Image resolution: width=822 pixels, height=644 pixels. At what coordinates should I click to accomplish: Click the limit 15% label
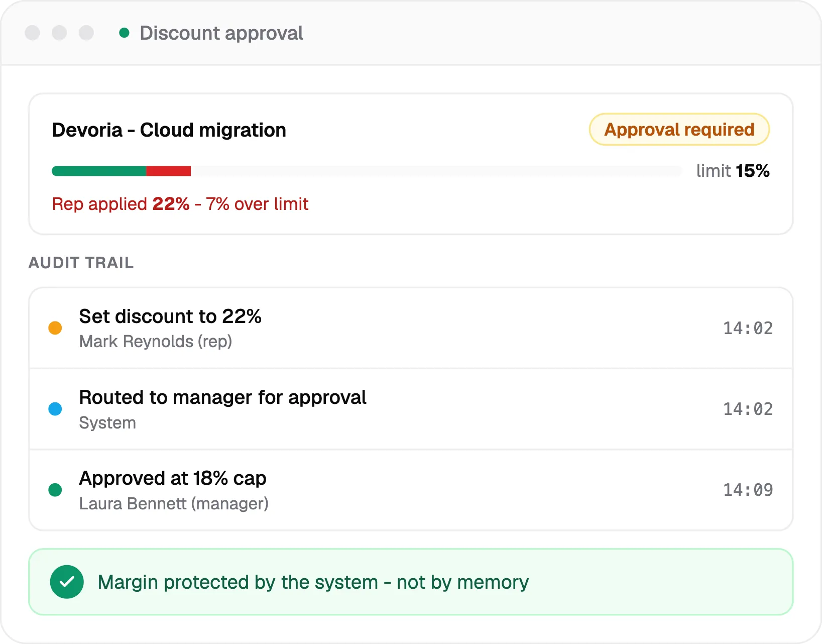pos(733,171)
